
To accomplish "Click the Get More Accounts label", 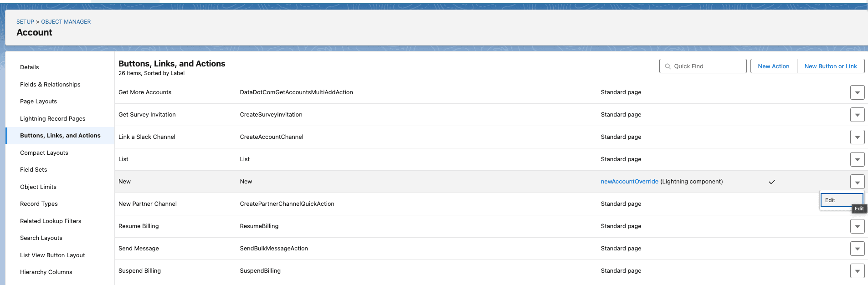I will pyautogui.click(x=145, y=92).
